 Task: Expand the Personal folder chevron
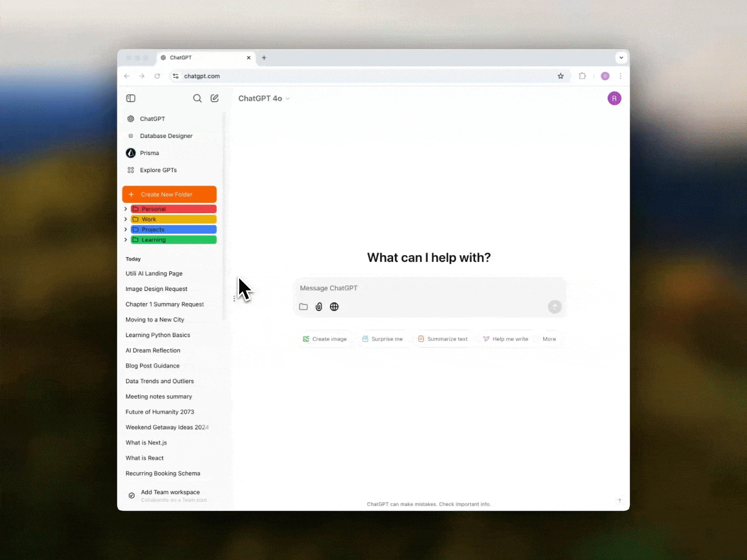pos(126,209)
